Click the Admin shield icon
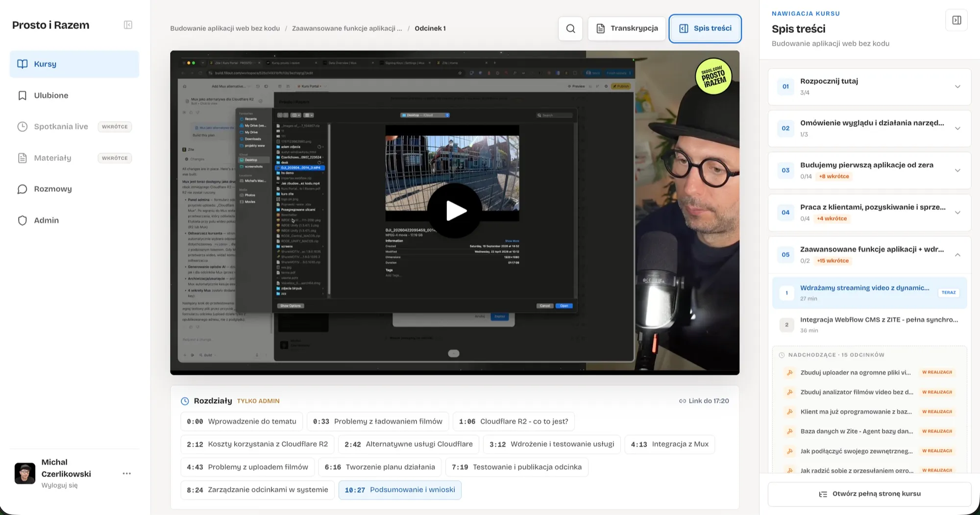The image size is (980, 515). [x=23, y=221]
